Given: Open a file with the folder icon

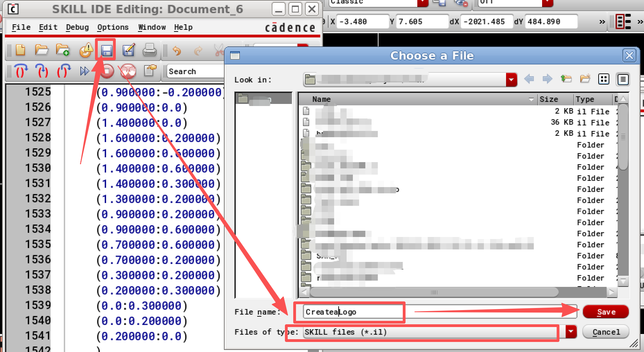Looking at the screenshot, I should pyautogui.click(x=41, y=51).
